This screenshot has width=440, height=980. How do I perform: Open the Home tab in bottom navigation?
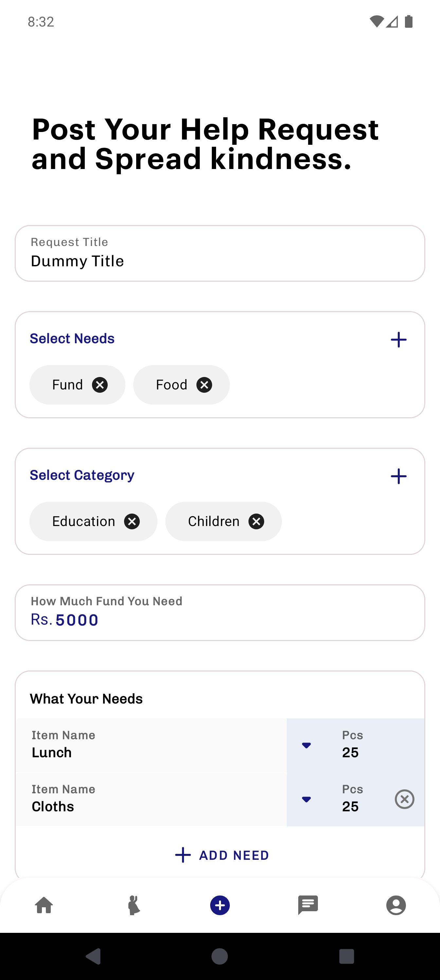(44, 905)
